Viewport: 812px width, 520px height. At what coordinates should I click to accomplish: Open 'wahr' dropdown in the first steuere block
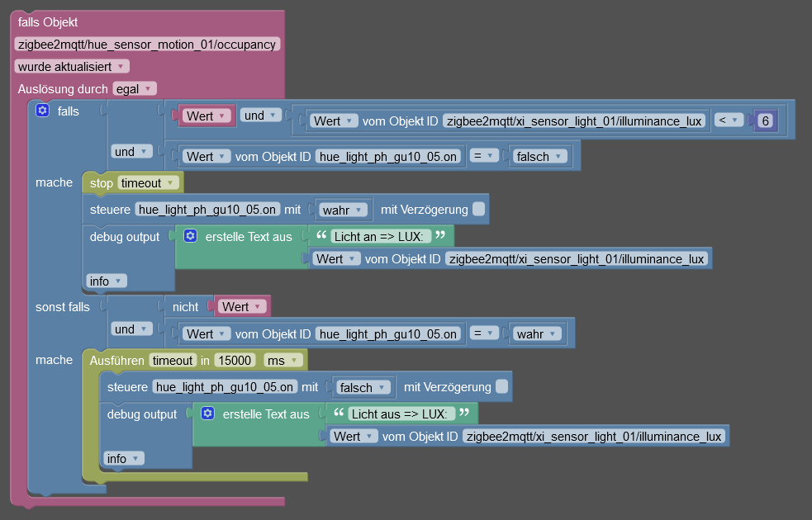pos(343,210)
